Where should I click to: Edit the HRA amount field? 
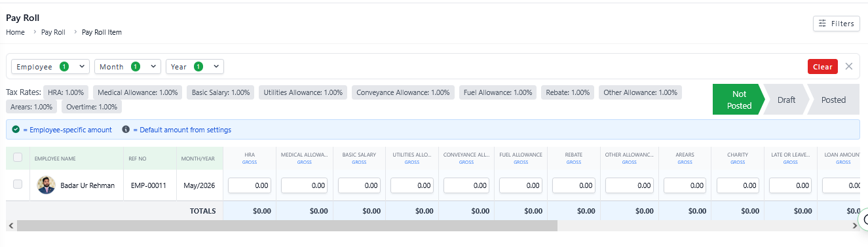(250, 185)
